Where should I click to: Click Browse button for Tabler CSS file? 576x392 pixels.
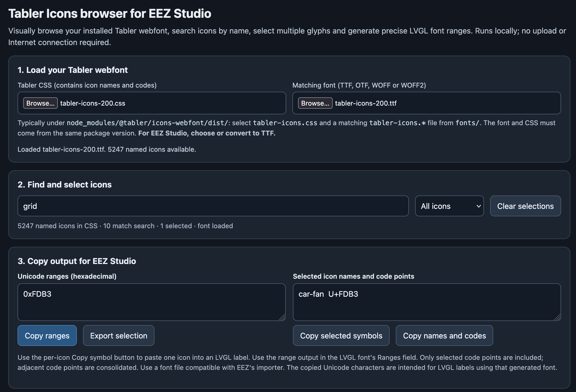(x=40, y=103)
